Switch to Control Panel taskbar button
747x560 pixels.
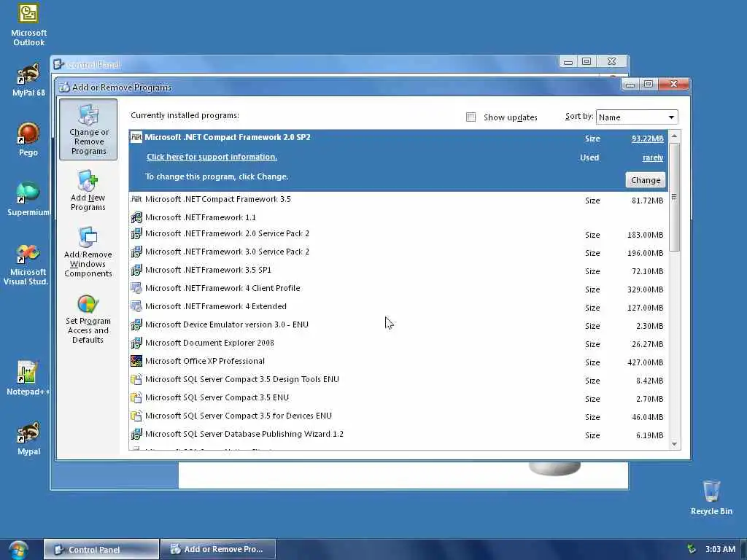101,550
